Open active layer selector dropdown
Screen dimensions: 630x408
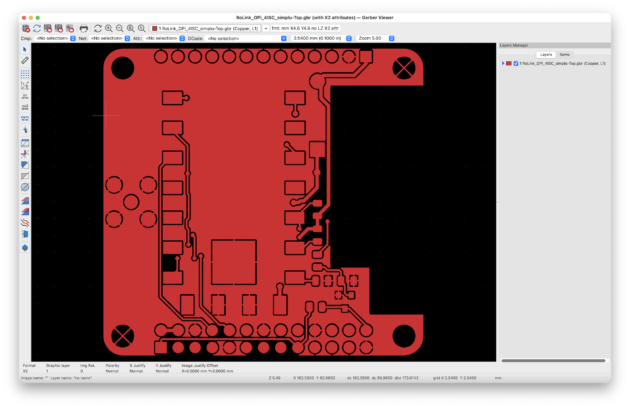click(206, 29)
